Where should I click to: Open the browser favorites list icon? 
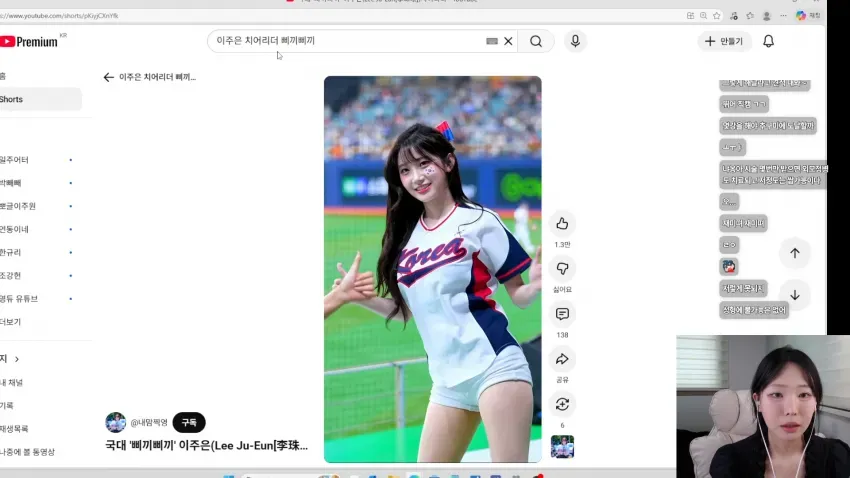click(x=750, y=16)
